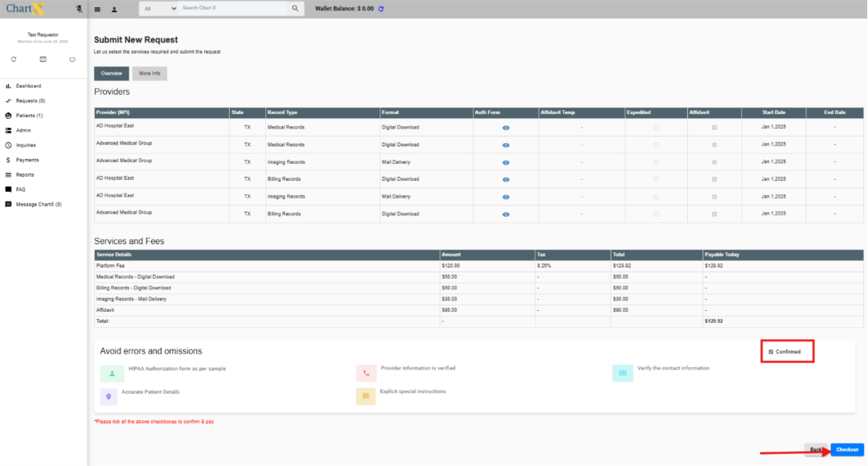Switch to the More Info tab
Screen dimensions: 868x466
coord(149,73)
